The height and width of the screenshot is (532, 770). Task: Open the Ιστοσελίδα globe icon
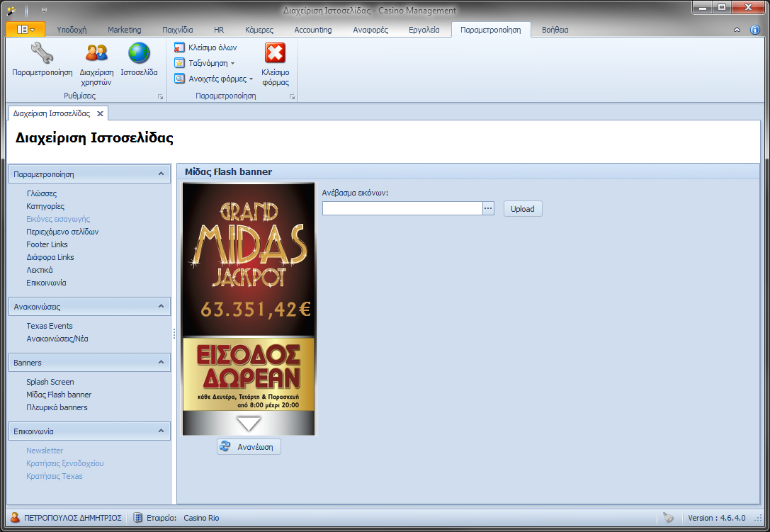[x=139, y=60]
